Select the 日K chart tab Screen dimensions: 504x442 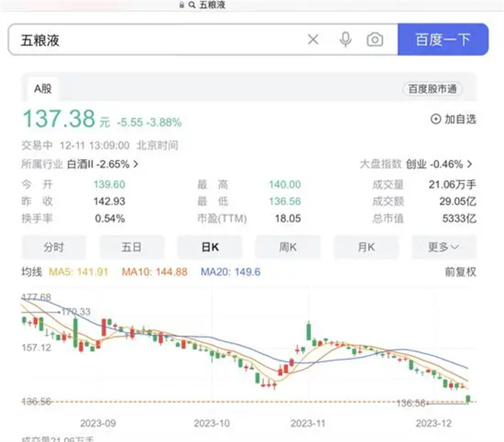tap(210, 247)
